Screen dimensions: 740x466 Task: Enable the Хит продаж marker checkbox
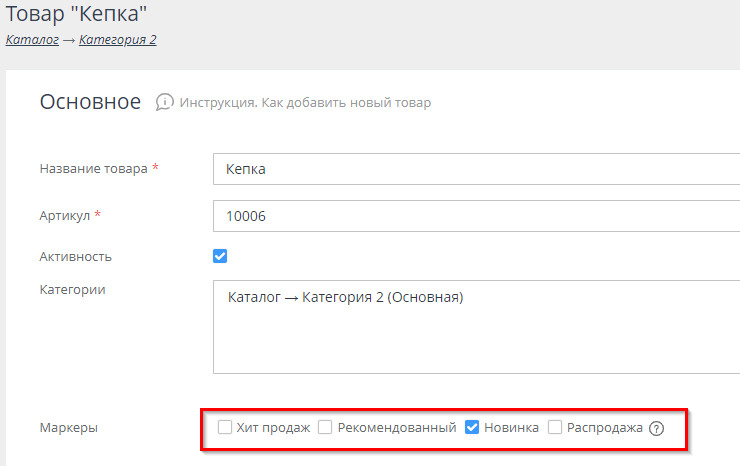click(225, 427)
